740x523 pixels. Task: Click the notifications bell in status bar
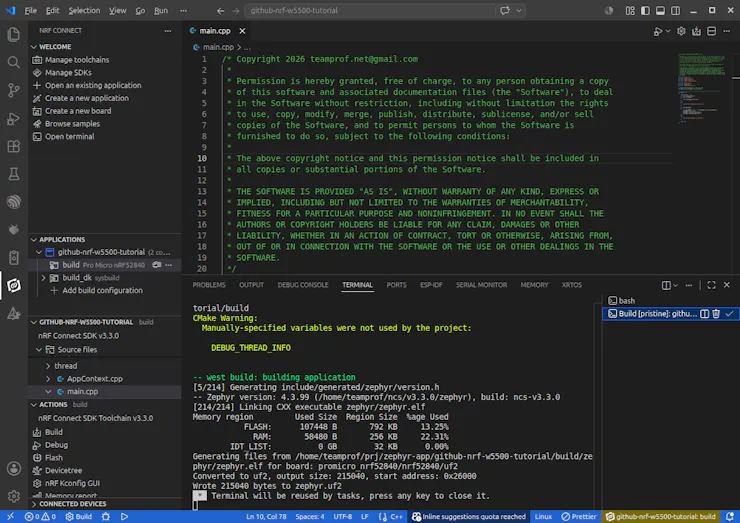point(730,516)
